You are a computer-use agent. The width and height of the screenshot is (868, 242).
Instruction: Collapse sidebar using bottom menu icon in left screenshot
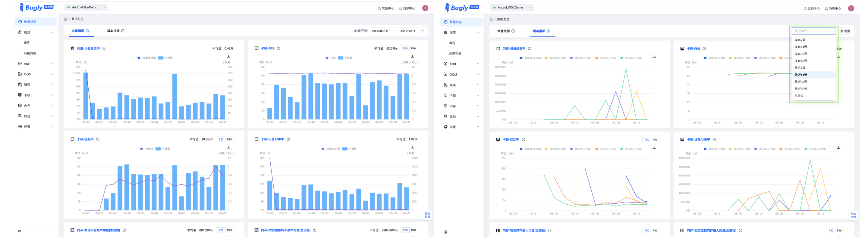pos(20,231)
